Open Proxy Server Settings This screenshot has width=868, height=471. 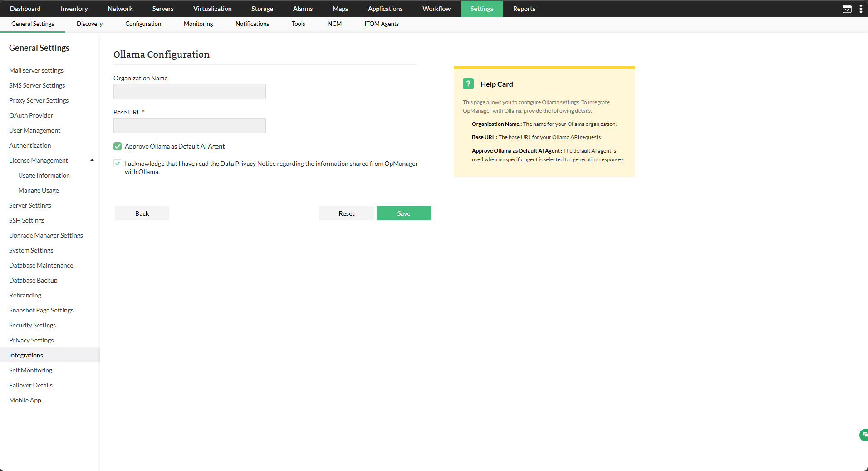39,100
